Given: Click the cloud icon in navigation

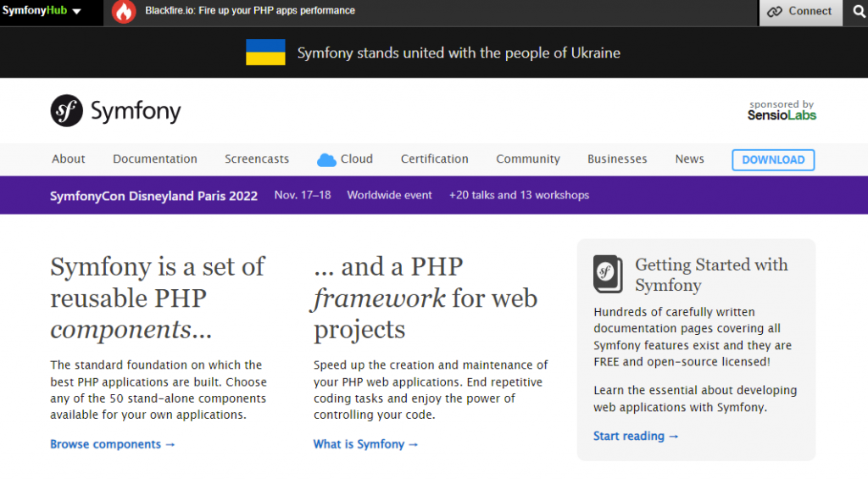Looking at the screenshot, I should point(326,159).
